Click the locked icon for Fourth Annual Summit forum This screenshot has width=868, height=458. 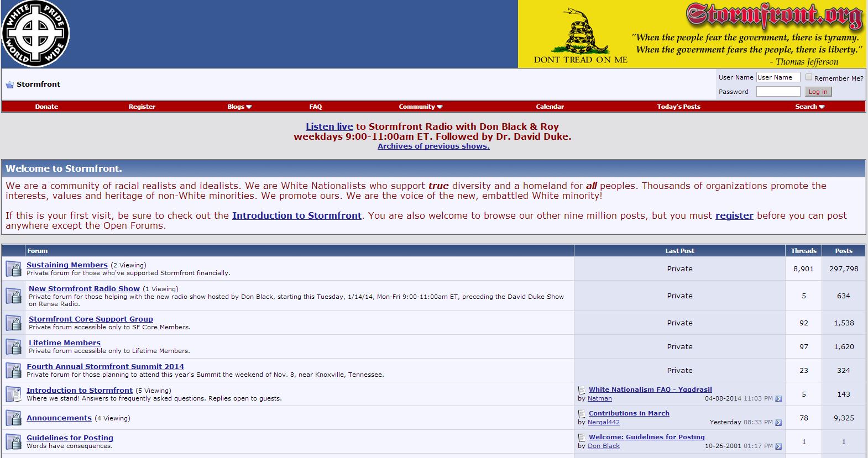coord(13,370)
